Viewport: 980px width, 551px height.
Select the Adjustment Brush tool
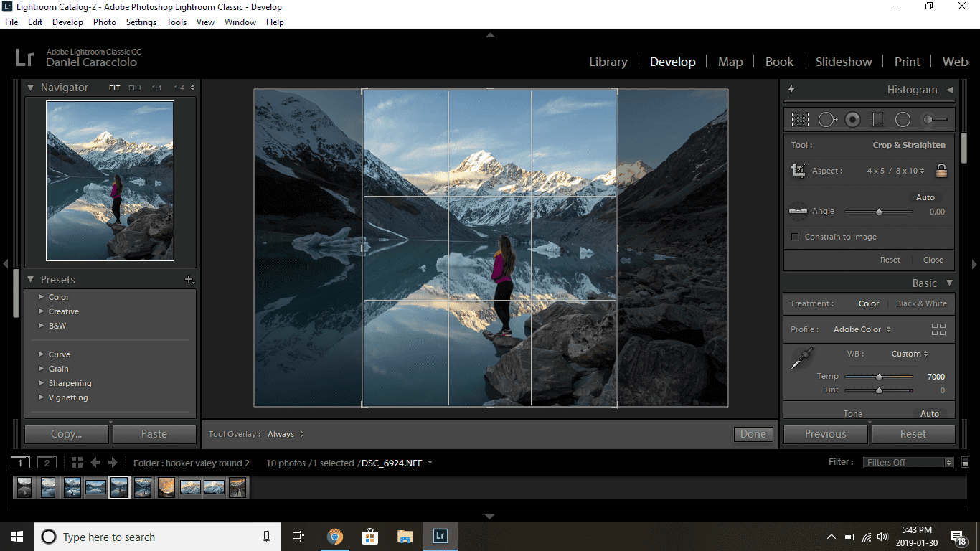point(933,119)
